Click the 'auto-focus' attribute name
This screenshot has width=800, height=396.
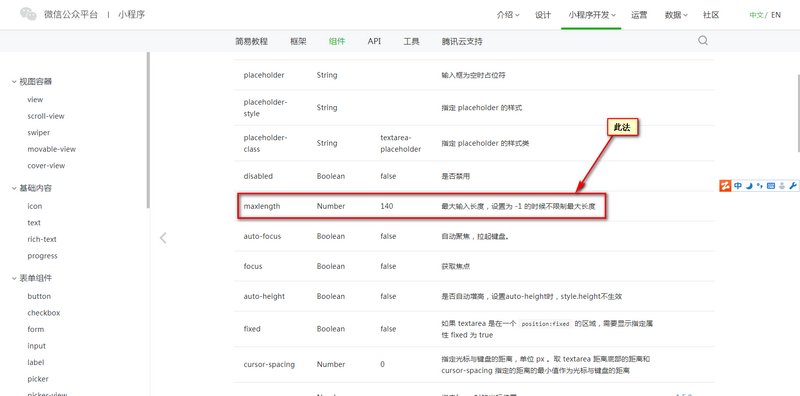coord(262,236)
